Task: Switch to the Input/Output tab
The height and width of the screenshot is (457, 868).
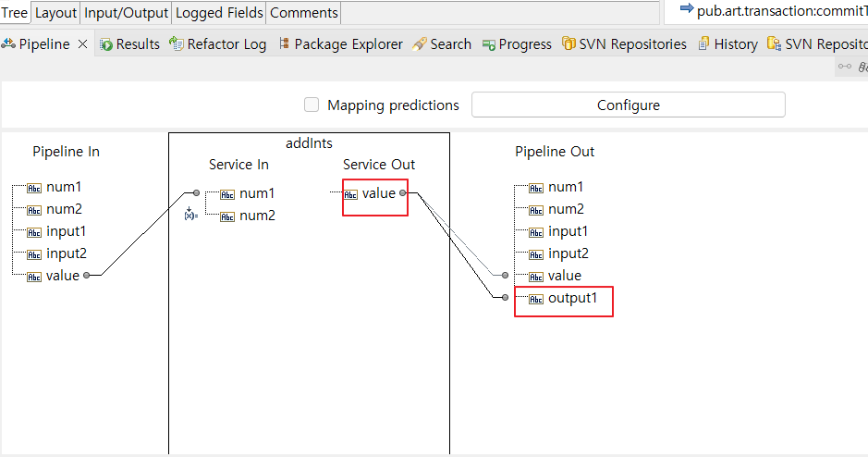Action: pyautogui.click(x=127, y=13)
